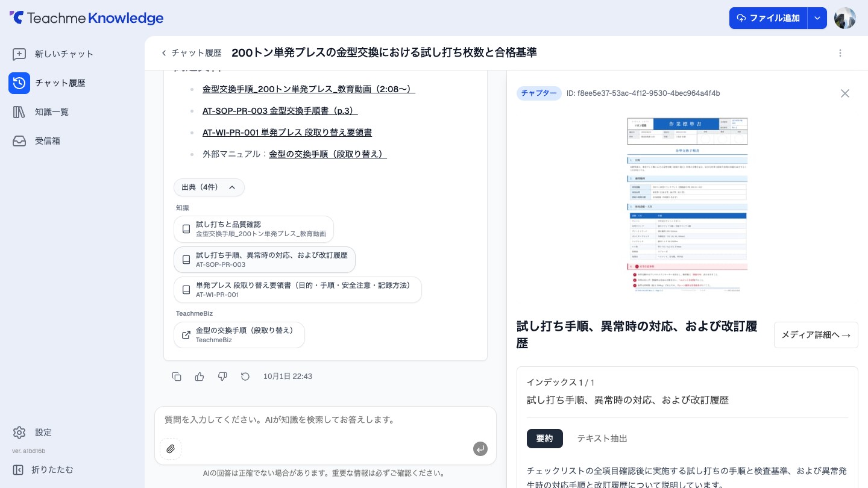Open link 金型交換手順_200トン単発プレス_教育動画（2:08〜）
Screen dimensions: 868x488
click(x=309, y=89)
